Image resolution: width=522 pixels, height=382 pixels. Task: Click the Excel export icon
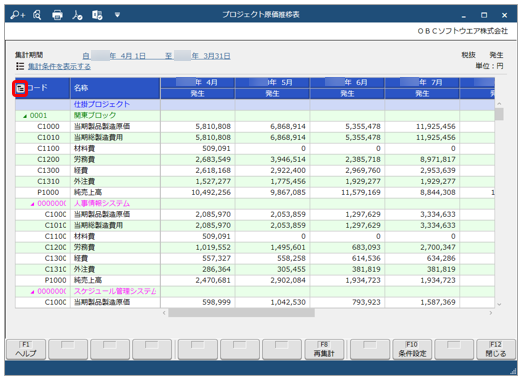tap(97, 15)
